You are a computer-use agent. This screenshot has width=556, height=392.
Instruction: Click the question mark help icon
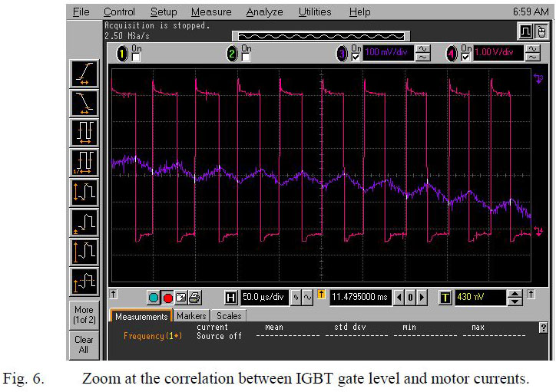point(544,328)
